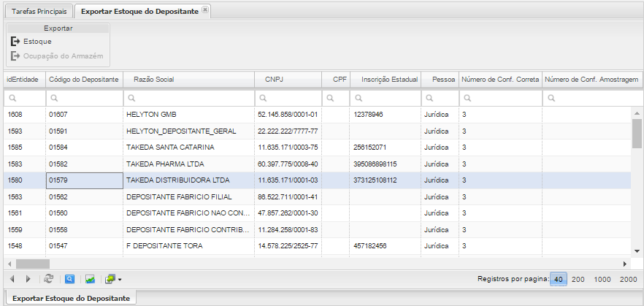Open dropdown arrow beside footer export icon
Screen dimensions: 644x306
tap(119, 280)
